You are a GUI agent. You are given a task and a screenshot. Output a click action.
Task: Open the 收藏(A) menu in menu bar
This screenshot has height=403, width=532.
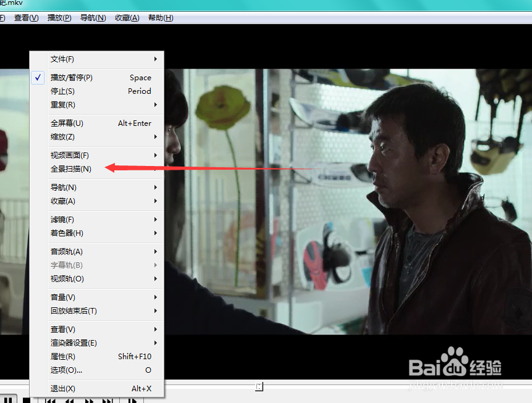click(x=127, y=18)
